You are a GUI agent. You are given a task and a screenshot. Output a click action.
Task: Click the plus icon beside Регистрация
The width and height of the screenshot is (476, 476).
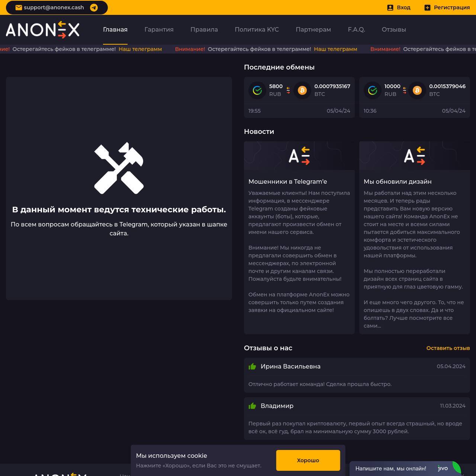point(427,7)
